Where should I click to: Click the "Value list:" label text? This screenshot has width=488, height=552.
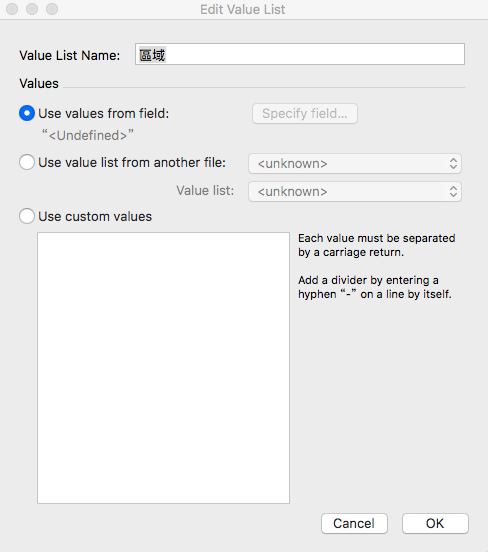click(205, 190)
